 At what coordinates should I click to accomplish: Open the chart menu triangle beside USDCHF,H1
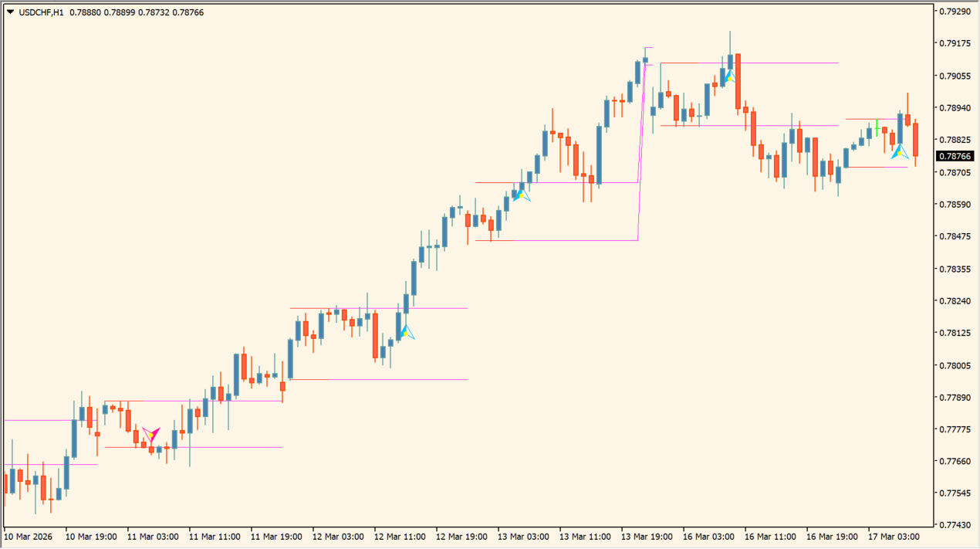pos(9,12)
